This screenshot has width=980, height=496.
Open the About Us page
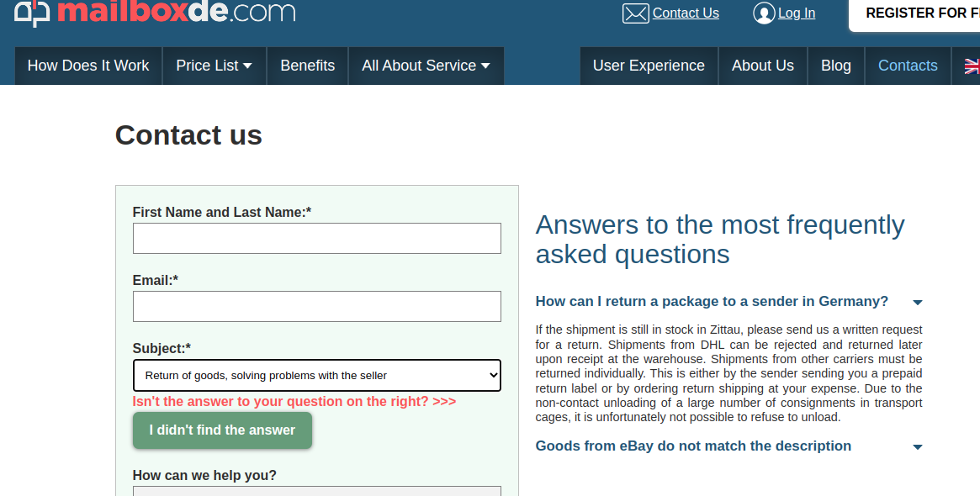[762, 66]
